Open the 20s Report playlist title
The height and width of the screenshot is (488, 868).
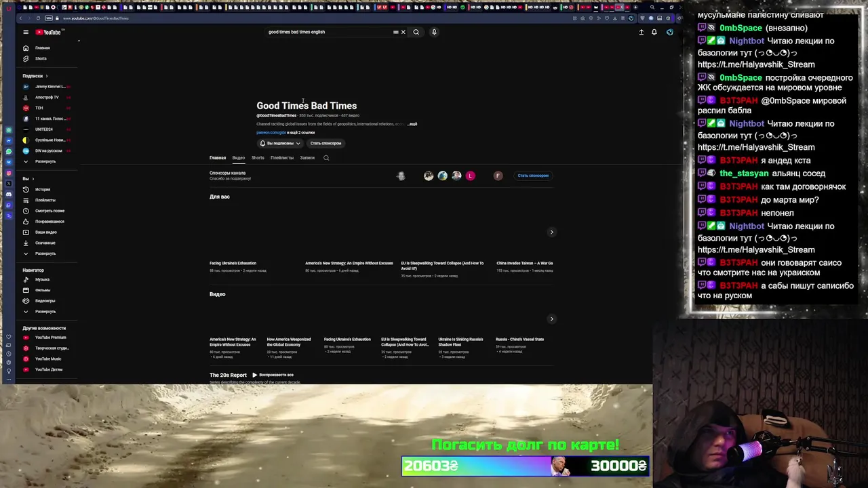(228, 375)
